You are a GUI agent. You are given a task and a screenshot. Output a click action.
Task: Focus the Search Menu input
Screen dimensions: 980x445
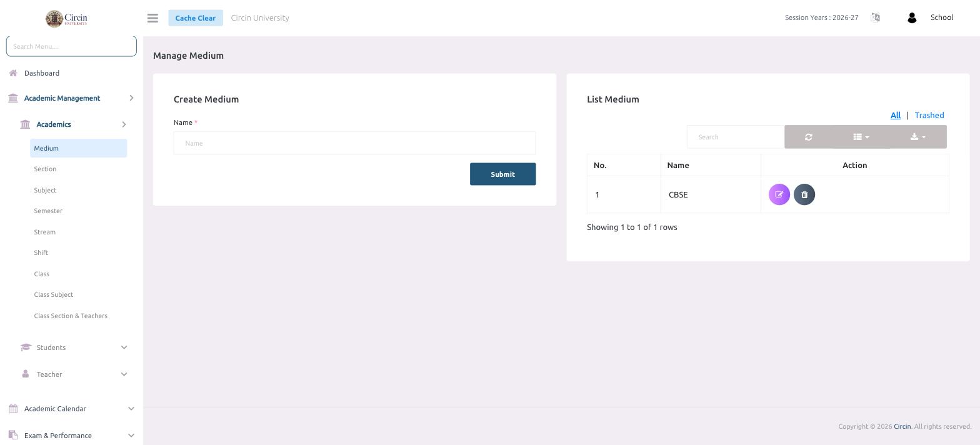(x=71, y=46)
